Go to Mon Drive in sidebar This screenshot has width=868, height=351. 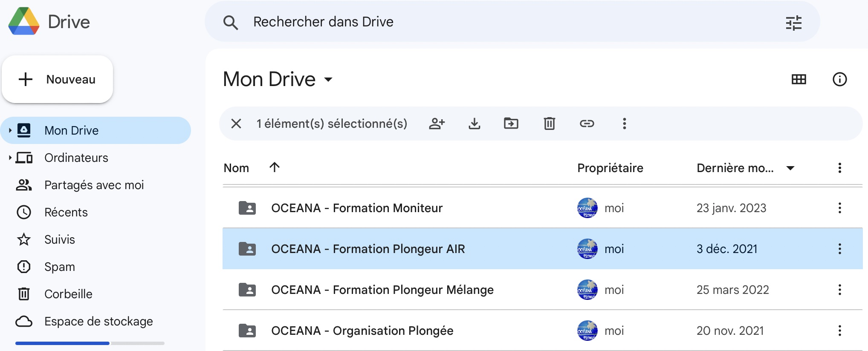96,130
